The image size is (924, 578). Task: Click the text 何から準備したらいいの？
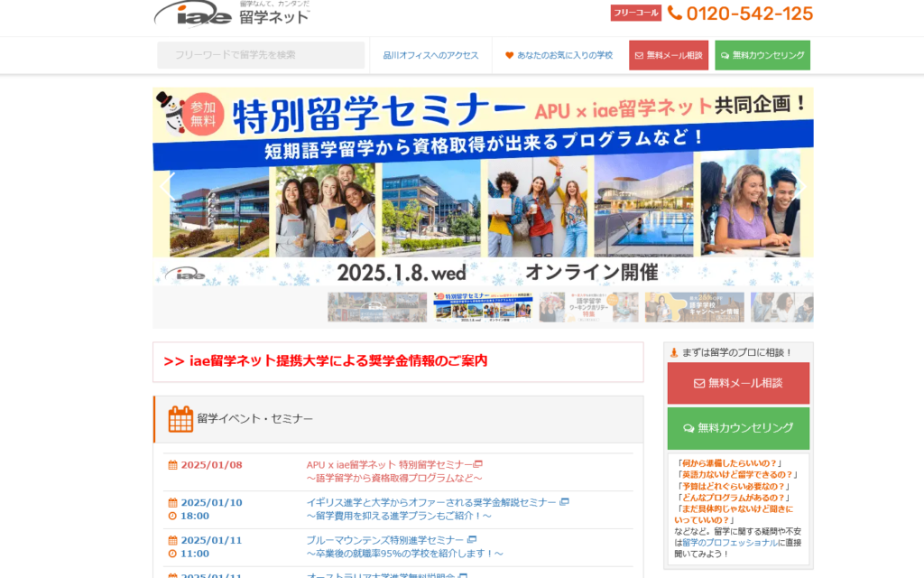(729, 463)
